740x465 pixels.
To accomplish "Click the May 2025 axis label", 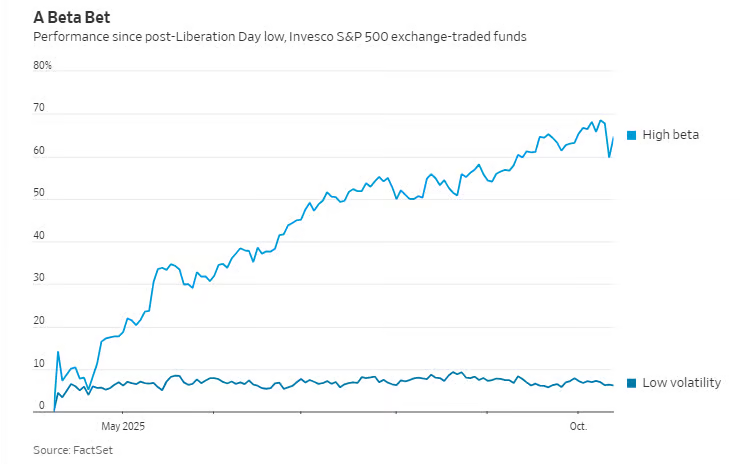I will (122, 426).
